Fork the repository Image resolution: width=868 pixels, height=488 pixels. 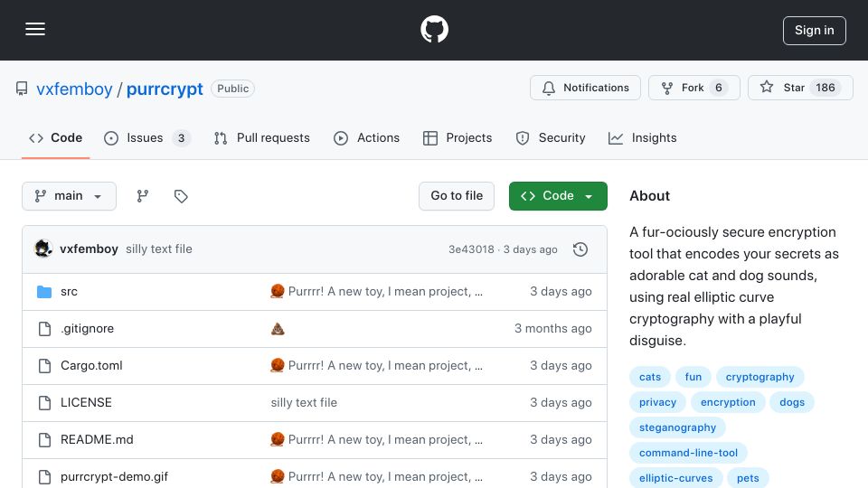click(x=693, y=88)
